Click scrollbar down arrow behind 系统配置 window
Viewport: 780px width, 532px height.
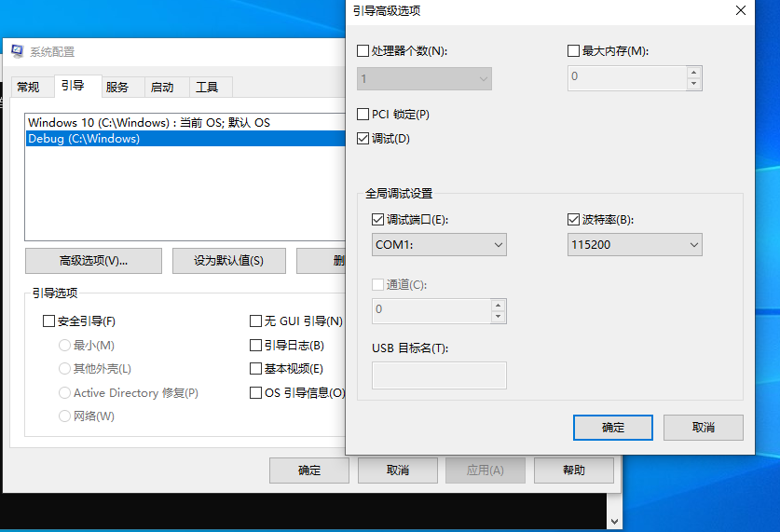click(x=615, y=522)
